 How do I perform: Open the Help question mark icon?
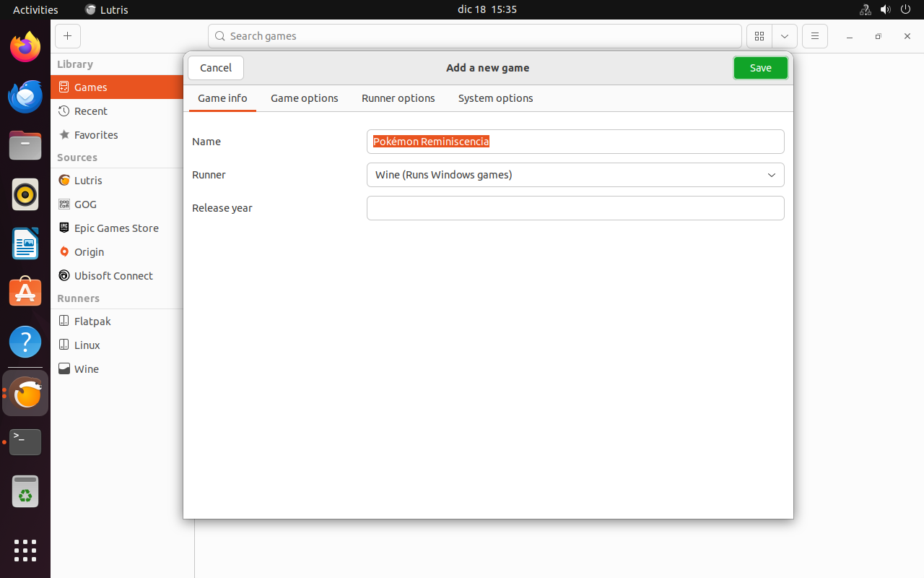[25, 342]
